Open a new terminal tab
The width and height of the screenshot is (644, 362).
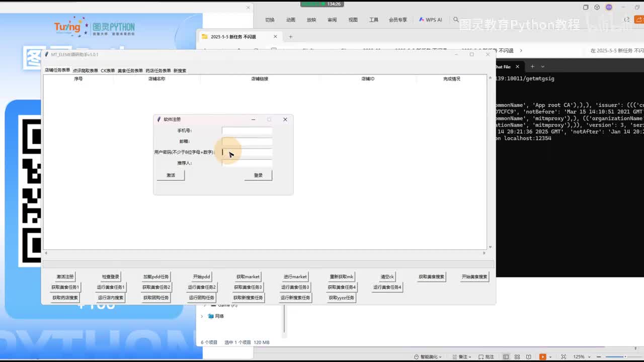pos(532,66)
